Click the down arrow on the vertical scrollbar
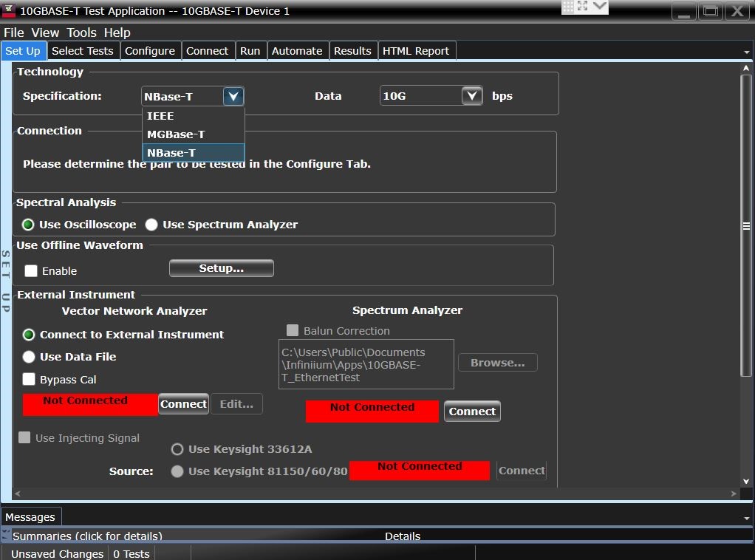The image size is (755, 560). [747, 479]
